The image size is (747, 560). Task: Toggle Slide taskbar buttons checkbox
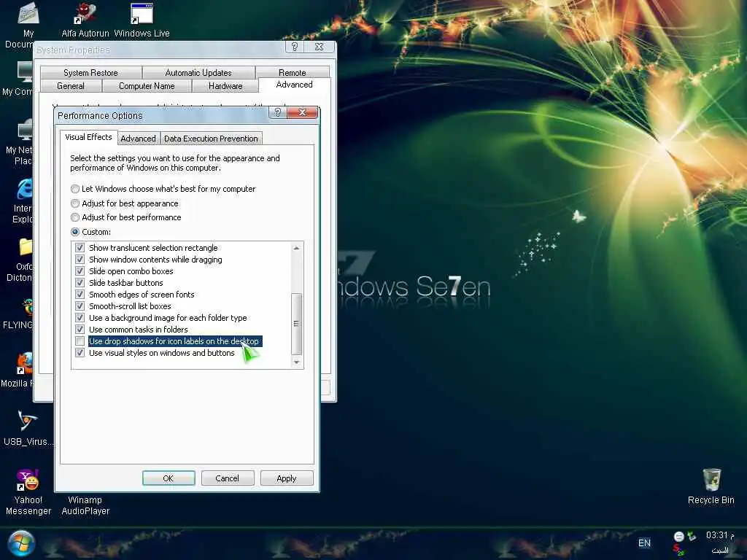click(x=80, y=283)
